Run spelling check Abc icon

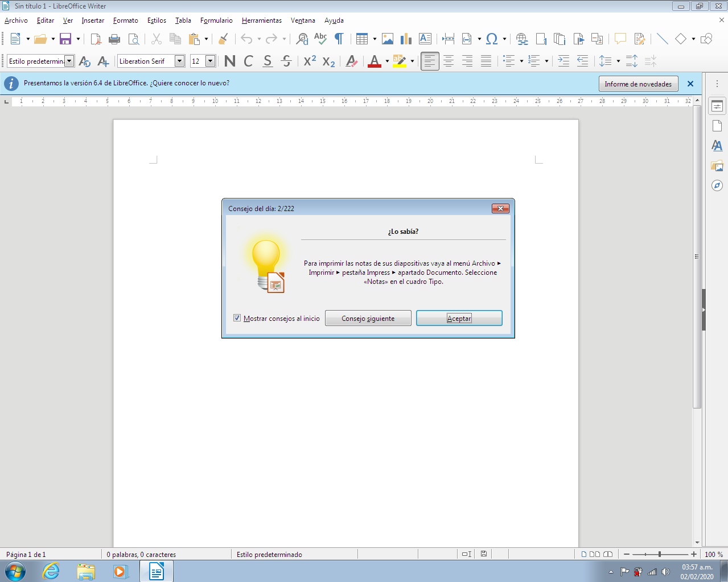(x=320, y=39)
